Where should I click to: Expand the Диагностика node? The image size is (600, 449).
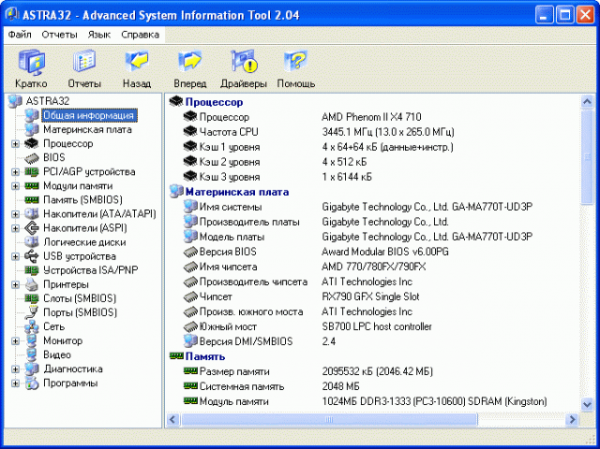point(15,369)
